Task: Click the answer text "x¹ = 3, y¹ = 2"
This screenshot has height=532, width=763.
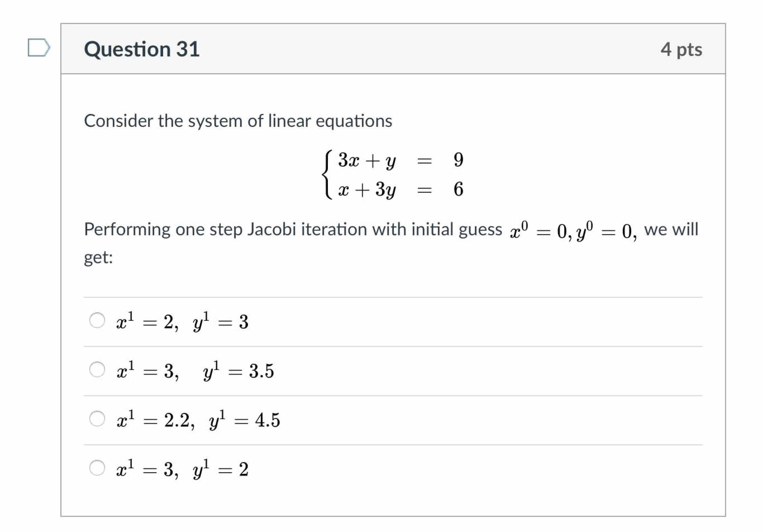Action: coord(182,469)
